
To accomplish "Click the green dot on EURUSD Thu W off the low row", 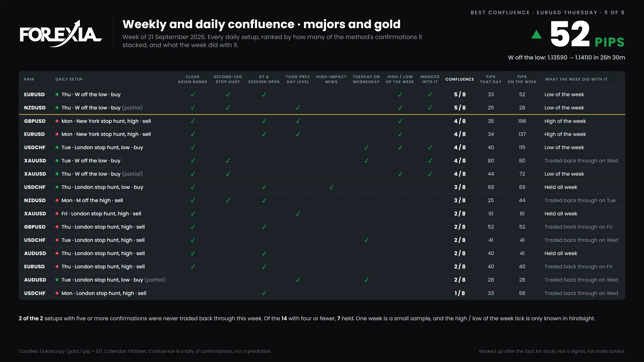I will coord(57,95).
